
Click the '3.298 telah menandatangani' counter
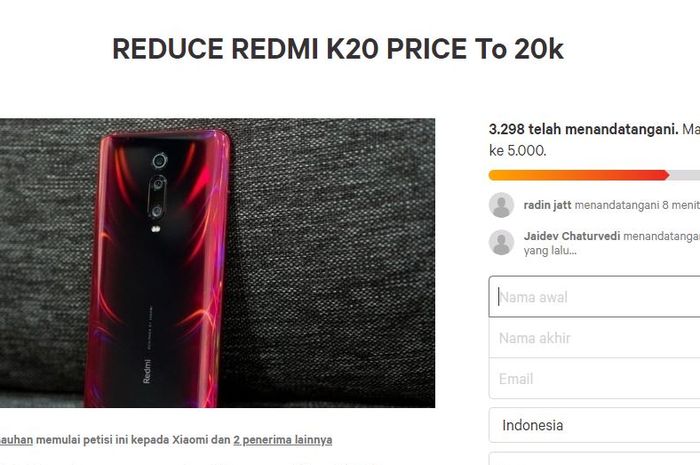click(x=583, y=129)
